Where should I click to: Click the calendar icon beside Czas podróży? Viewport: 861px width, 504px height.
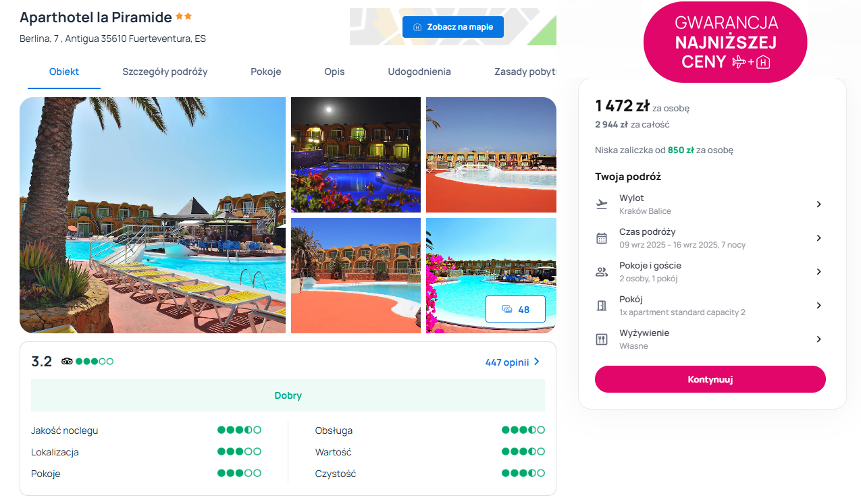click(x=602, y=238)
